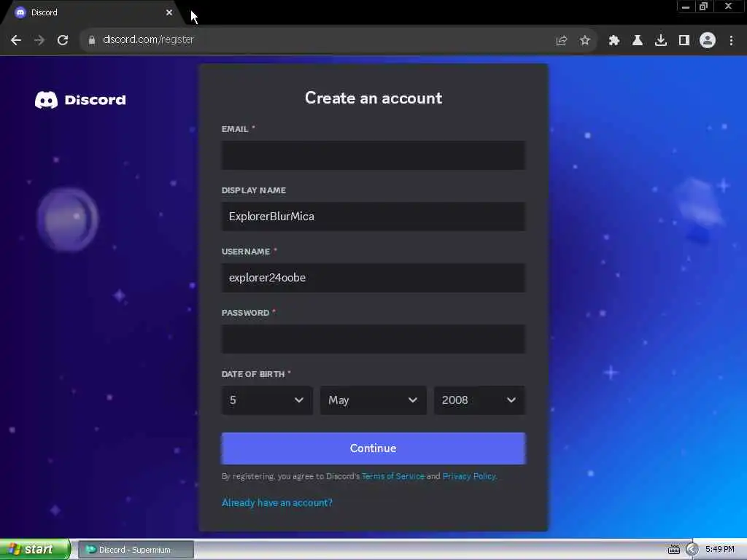Screen dimensions: 747x560
Task: Open the Privacy Policy link
Action: pos(469,476)
